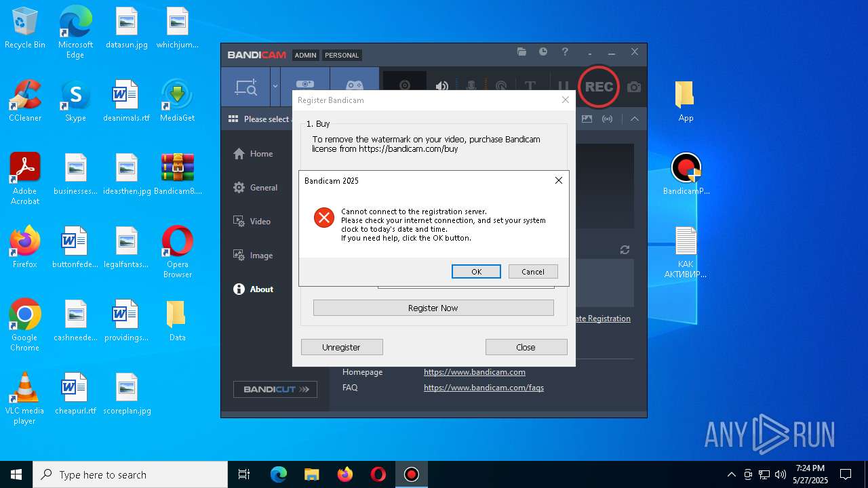Open File Explorer from the taskbar
Viewport: 868px width, 488px height.
pyautogui.click(x=311, y=474)
